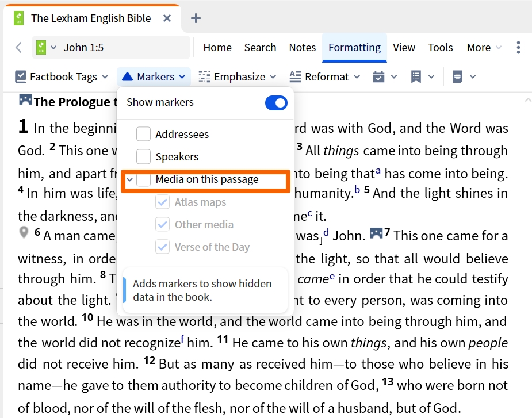This screenshot has height=418, width=532.
Task: Uncheck the Verse of the Day checkbox
Action: pos(163,247)
